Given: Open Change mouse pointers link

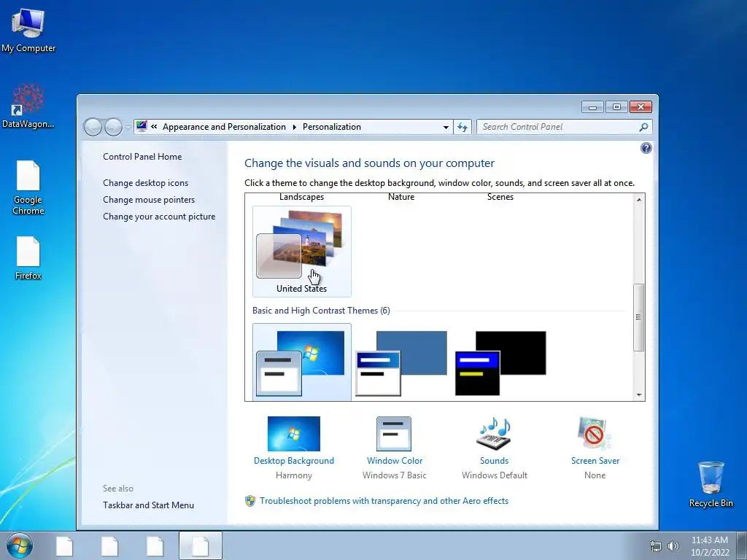Looking at the screenshot, I should 149,200.
